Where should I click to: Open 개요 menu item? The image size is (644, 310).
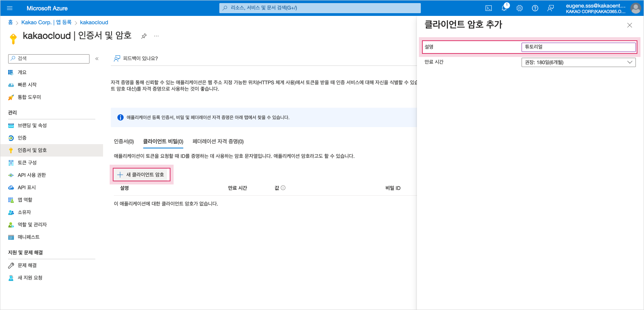click(x=52, y=72)
